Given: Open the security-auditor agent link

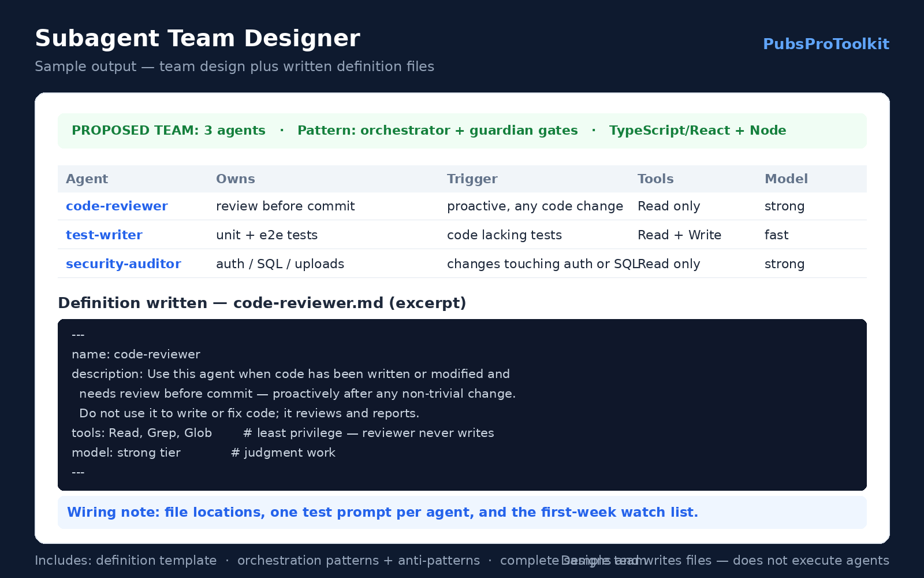Looking at the screenshot, I should [x=123, y=264].
